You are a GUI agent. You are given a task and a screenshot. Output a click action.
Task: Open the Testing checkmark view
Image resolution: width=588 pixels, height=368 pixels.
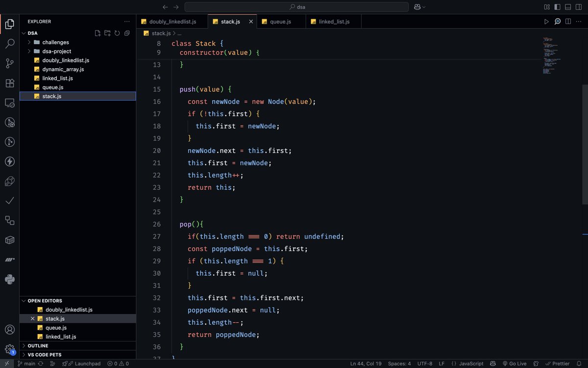(x=9, y=201)
